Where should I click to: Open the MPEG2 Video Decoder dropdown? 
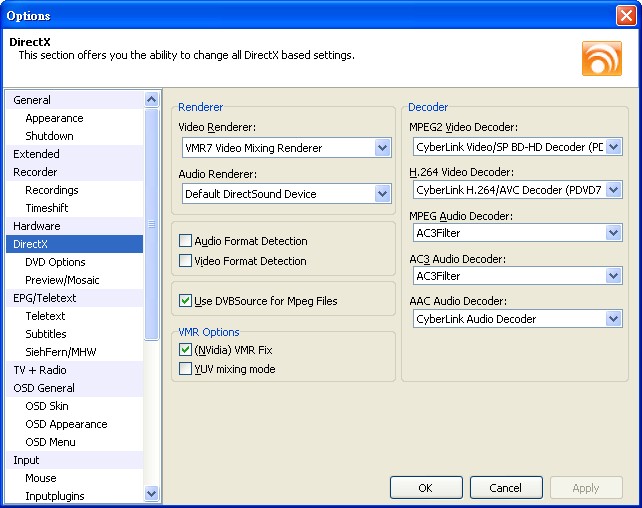click(x=613, y=147)
